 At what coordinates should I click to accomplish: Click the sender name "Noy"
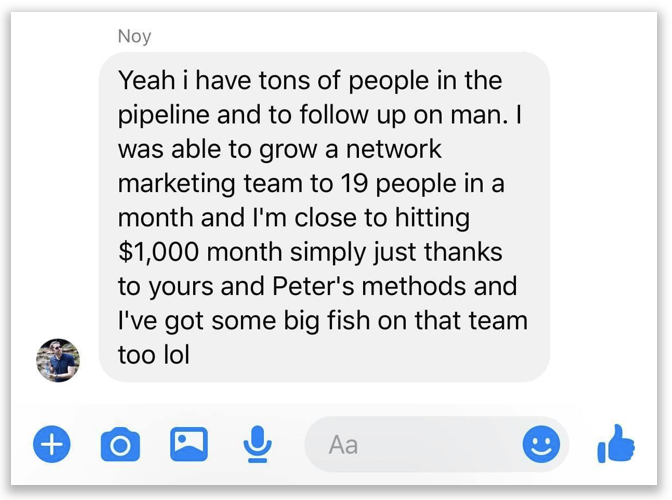pos(134,36)
